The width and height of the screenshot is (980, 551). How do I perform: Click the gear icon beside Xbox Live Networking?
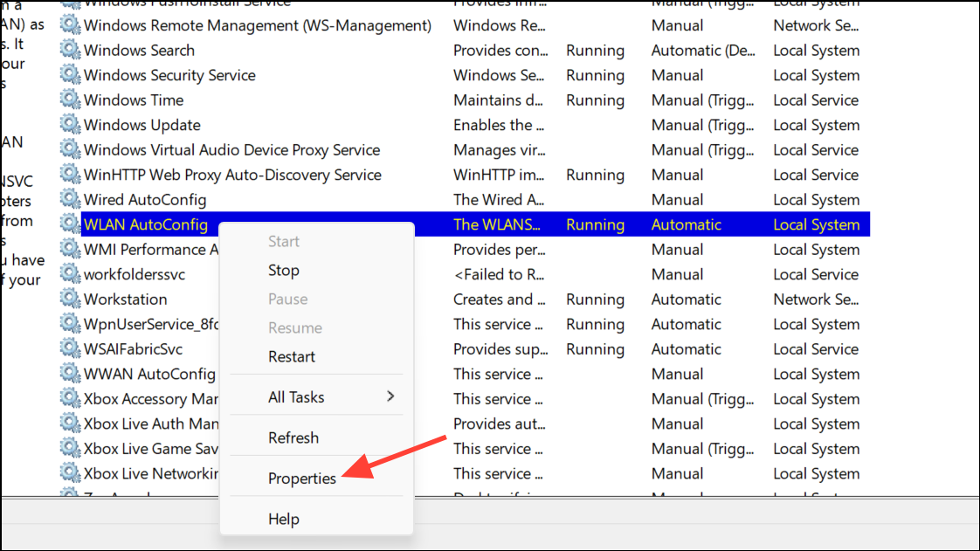[x=70, y=473]
